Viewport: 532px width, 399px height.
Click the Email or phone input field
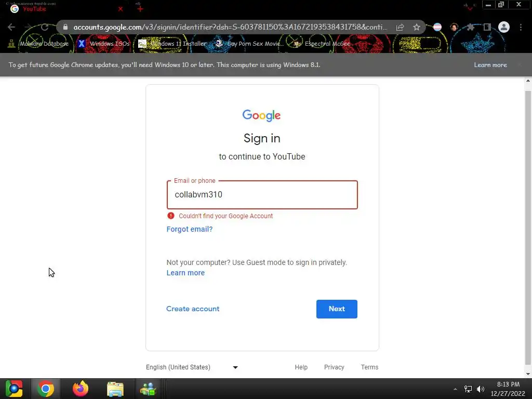pyautogui.click(x=262, y=195)
